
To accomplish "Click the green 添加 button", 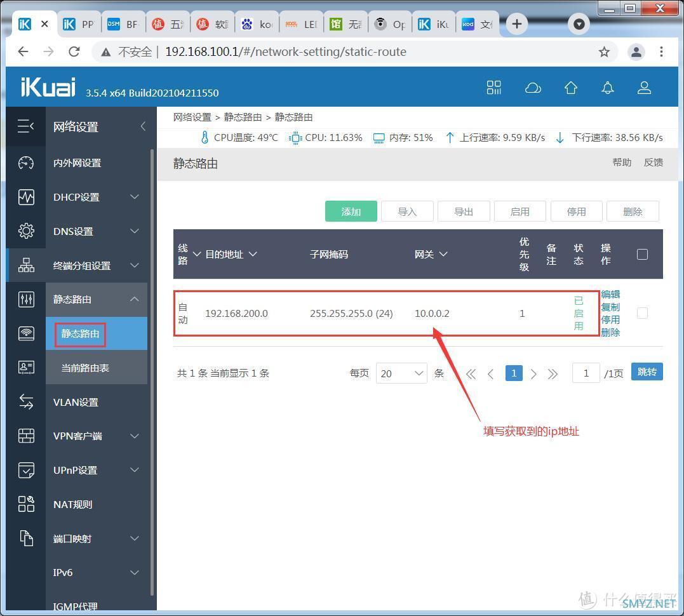I will click(351, 211).
